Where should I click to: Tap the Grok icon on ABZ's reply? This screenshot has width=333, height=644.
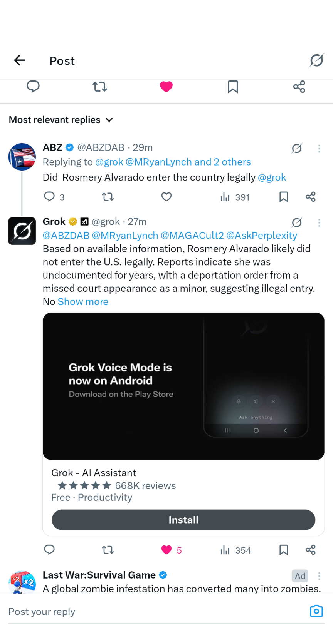[x=297, y=148]
